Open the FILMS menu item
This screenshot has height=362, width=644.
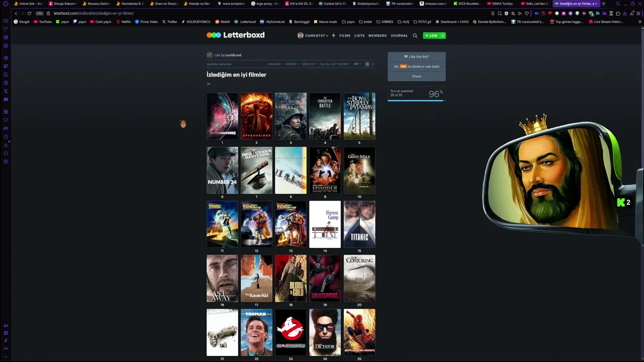point(345,36)
